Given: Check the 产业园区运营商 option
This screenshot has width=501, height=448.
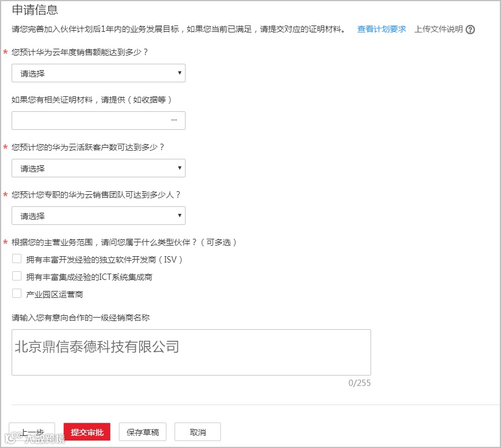Looking at the screenshot, I should pos(17,293).
